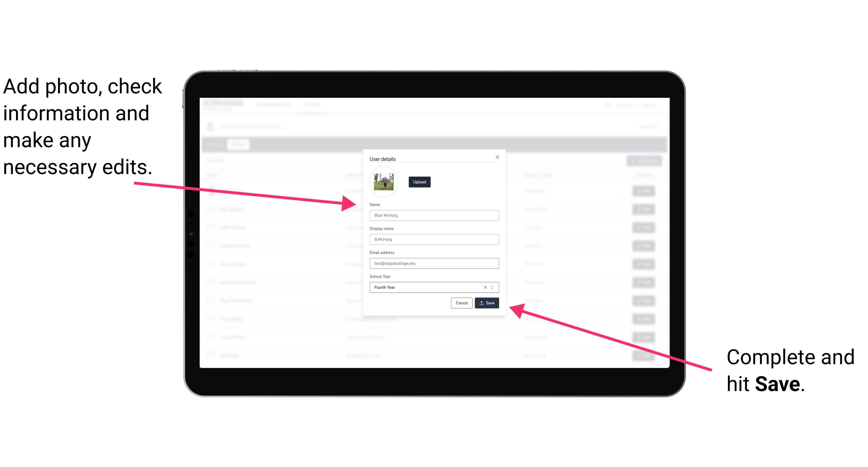Enable the display name field toggle
The width and height of the screenshot is (868, 467).
(x=433, y=239)
